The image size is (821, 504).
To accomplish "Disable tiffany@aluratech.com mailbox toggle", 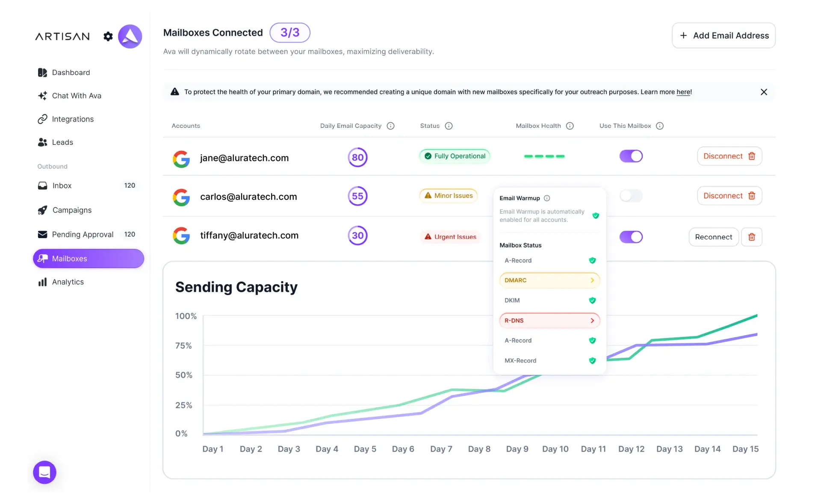I will [x=631, y=237].
